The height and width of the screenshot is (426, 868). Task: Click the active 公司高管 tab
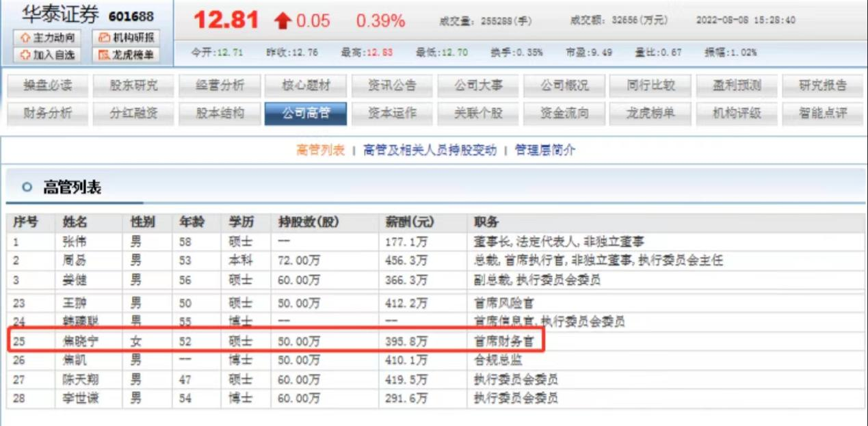pos(306,114)
